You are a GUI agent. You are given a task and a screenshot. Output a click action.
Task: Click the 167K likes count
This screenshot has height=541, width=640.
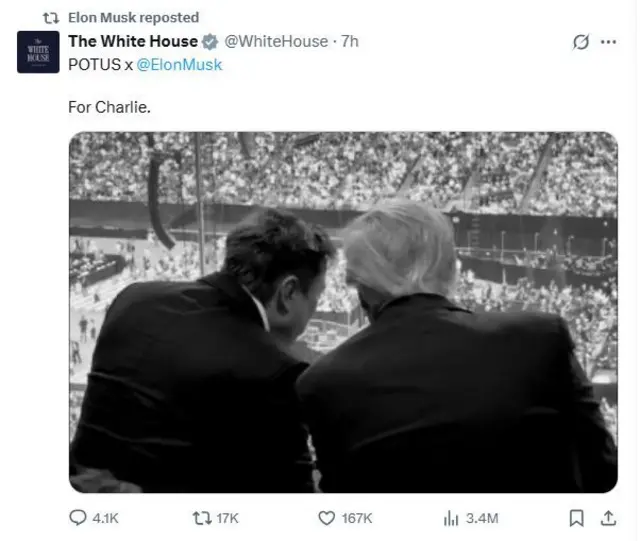click(357, 518)
